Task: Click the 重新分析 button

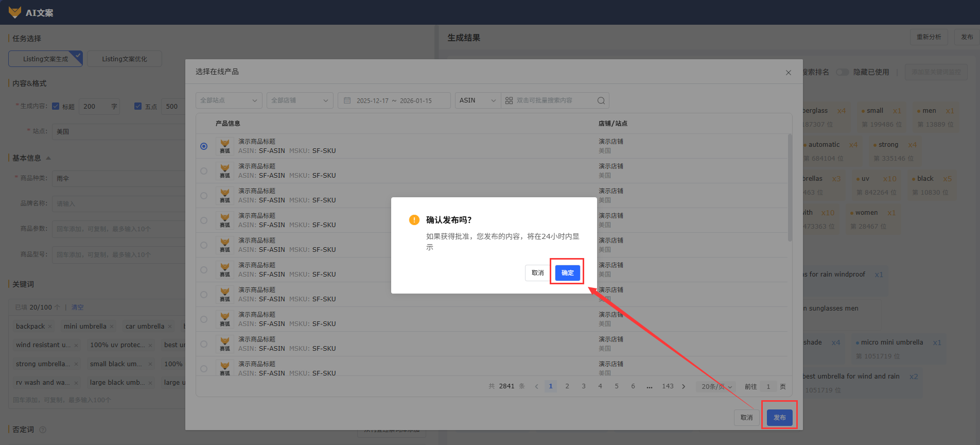Action: (929, 37)
